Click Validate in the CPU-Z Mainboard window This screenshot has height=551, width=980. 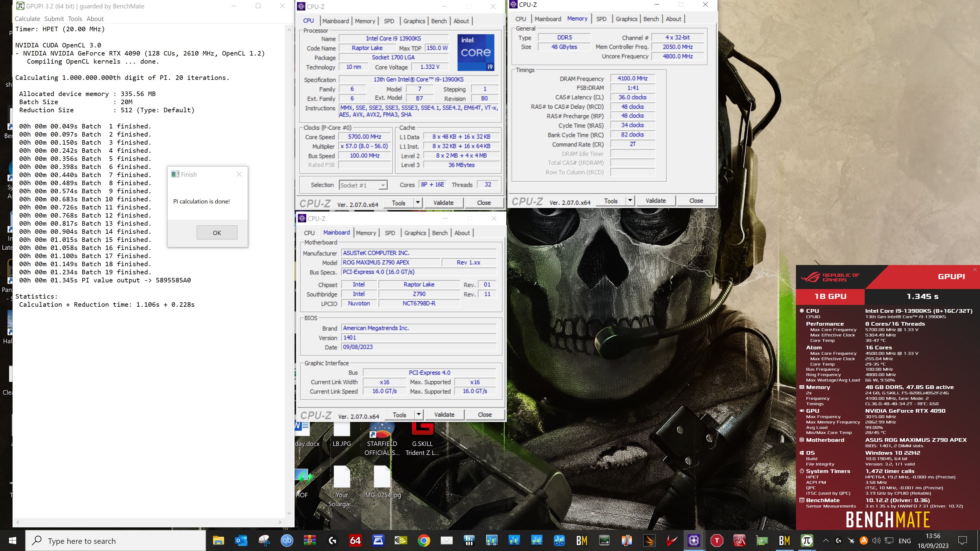[x=444, y=414]
